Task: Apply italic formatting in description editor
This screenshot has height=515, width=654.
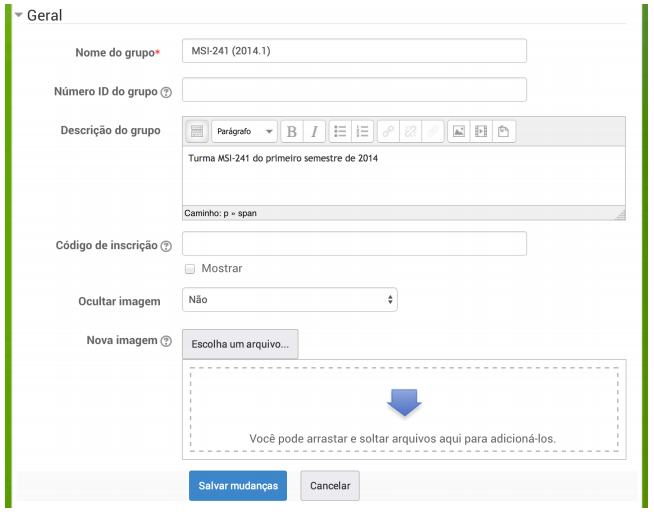Action: (x=315, y=132)
